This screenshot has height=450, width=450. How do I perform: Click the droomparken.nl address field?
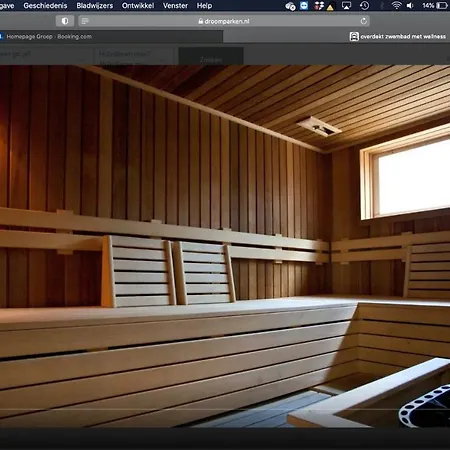(x=224, y=21)
